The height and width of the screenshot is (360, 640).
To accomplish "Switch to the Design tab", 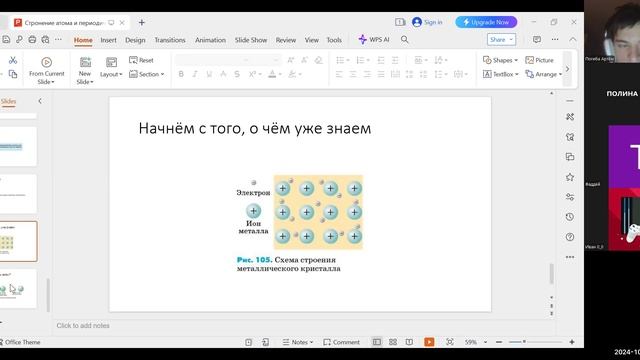I will (x=135, y=40).
